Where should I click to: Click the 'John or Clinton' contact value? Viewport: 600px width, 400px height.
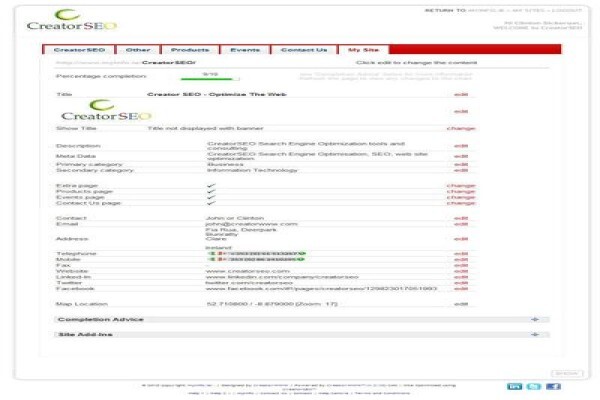(x=235, y=218)
